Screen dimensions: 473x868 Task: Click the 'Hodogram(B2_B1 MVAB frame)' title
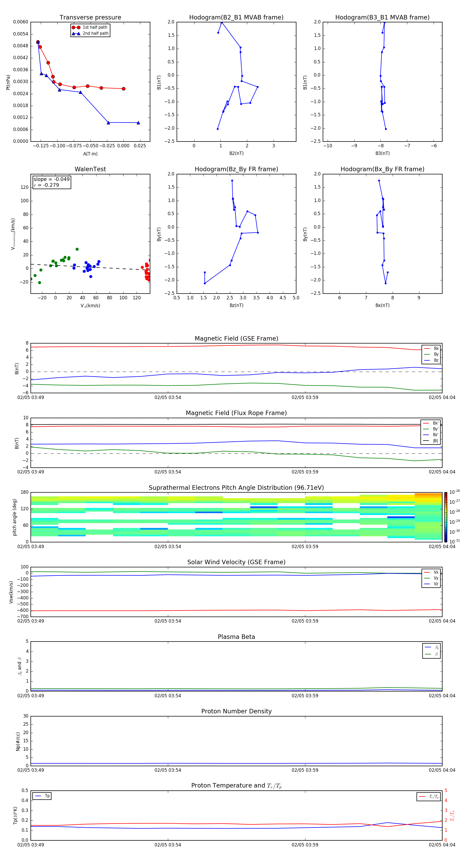(x=236, y=18)
